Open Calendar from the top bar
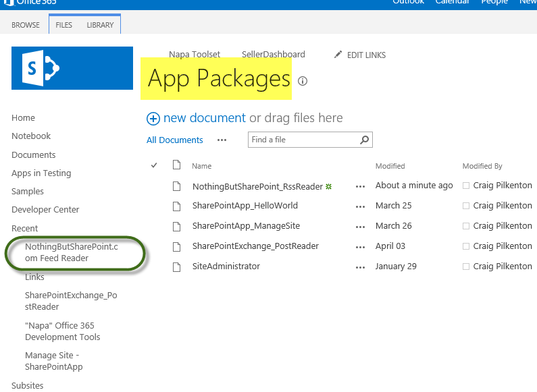 (x=452, y=2)
